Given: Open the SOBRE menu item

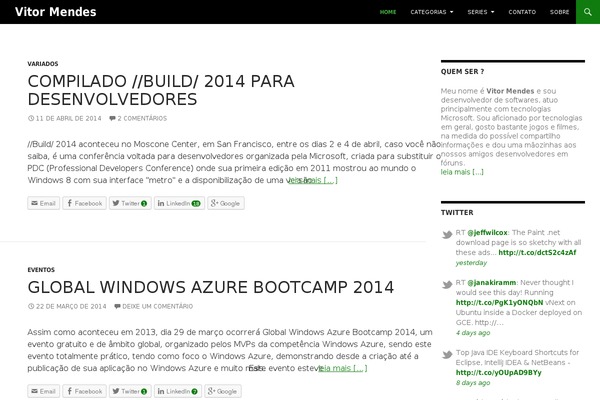Looking at the screenshot, I should point(559,12).
